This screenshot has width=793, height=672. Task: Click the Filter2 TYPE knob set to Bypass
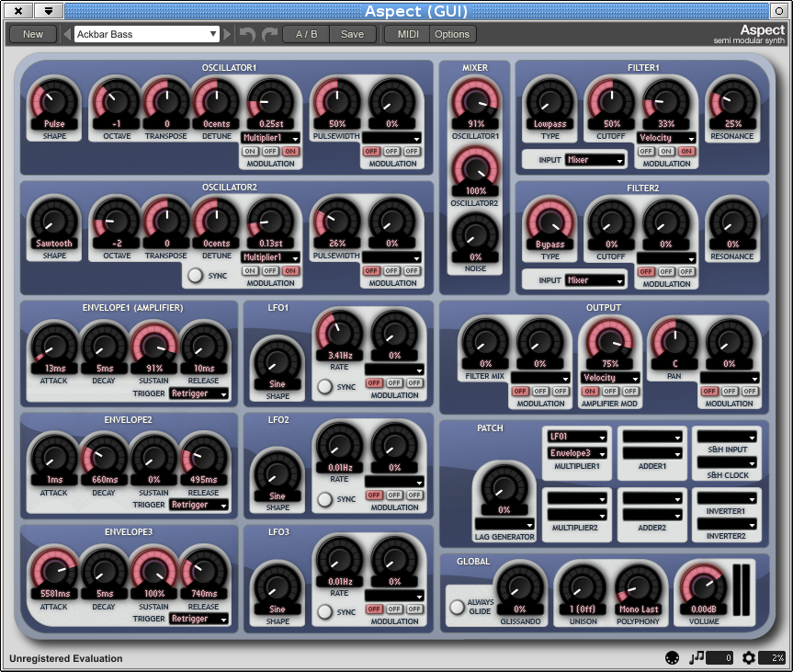coord(549,223)
